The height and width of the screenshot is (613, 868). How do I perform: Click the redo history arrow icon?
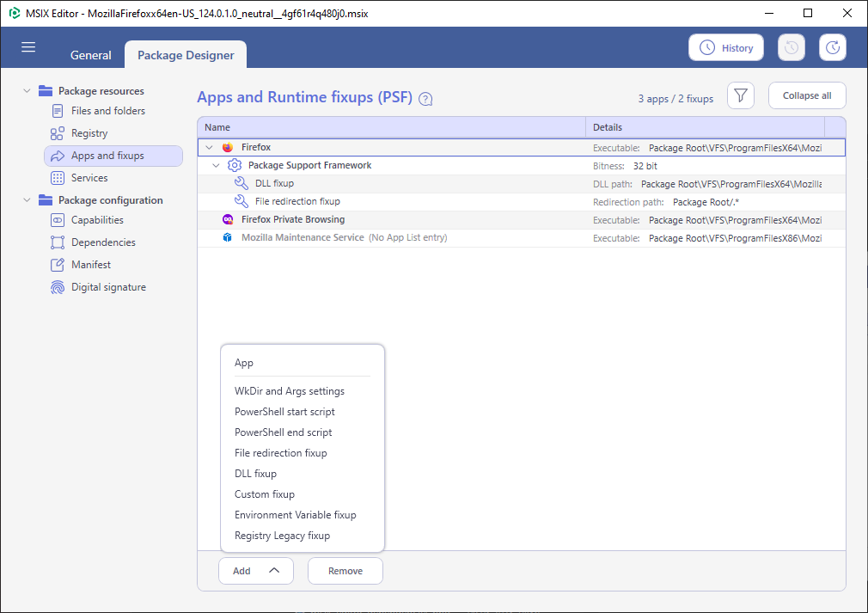tap(833, 47)
